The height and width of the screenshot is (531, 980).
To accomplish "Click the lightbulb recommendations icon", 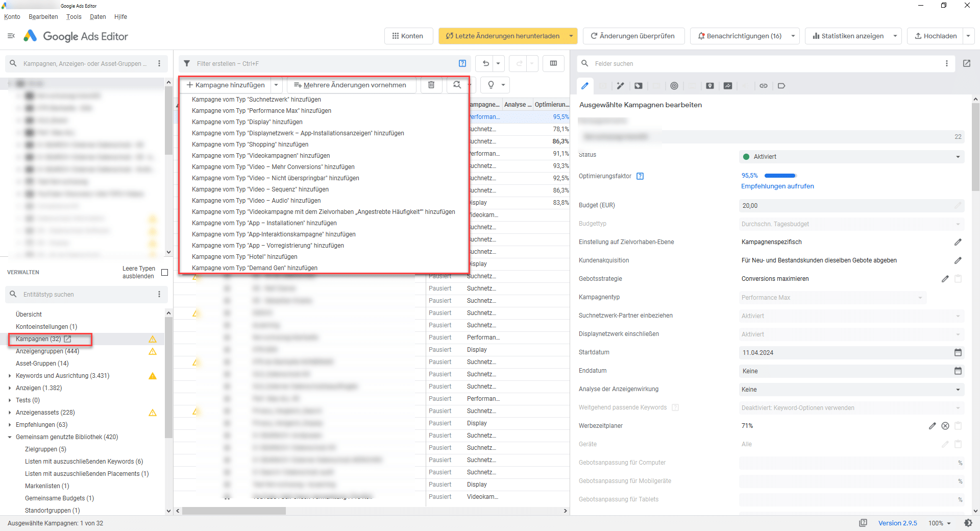I will coord(491,85).
